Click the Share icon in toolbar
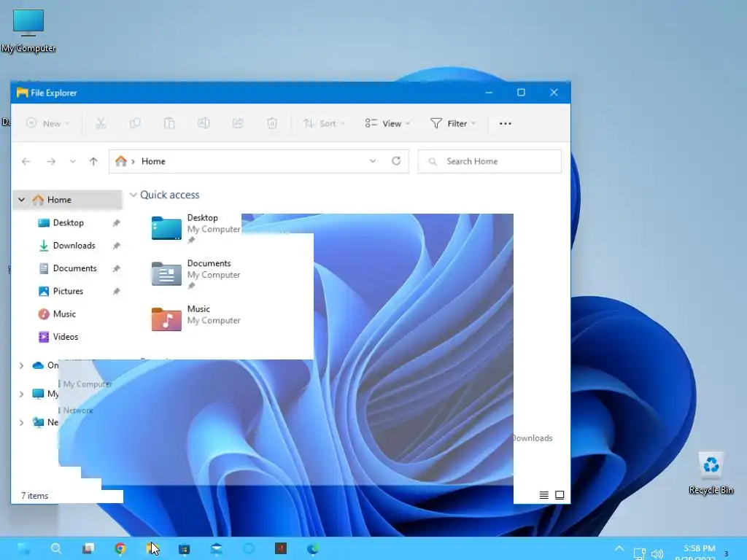Image resolution: width=747 pixels, height=560 pixels. click(x=238, y=123)
